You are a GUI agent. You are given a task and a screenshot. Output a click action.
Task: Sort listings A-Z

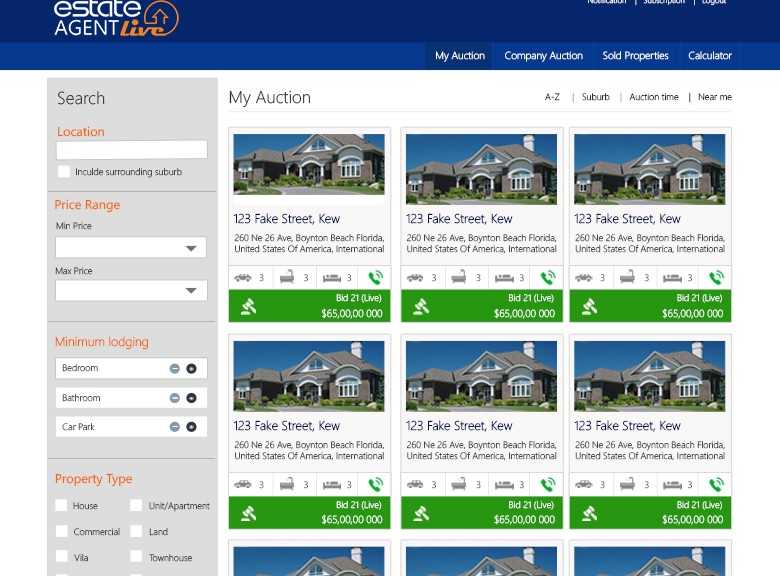click(552, 97)
